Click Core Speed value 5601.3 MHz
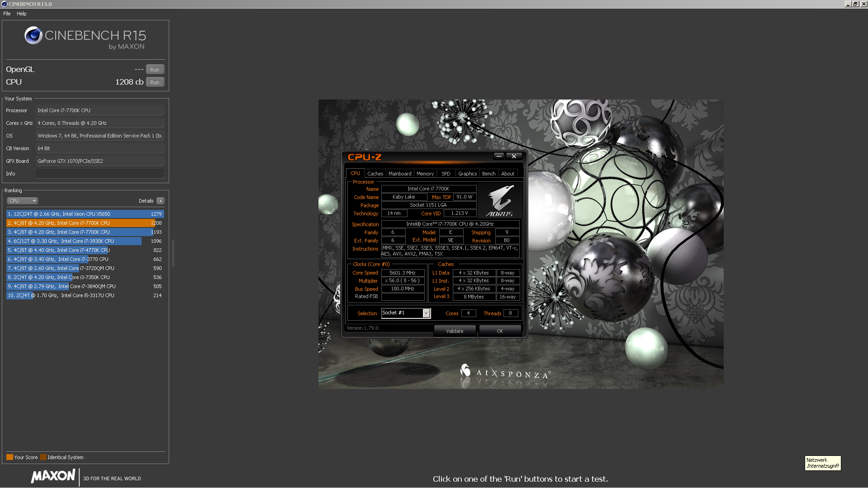 click(x=403, y=273)
